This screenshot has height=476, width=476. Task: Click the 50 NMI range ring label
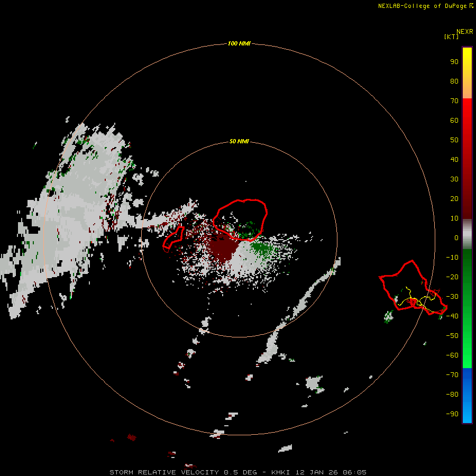coord(239,141)
